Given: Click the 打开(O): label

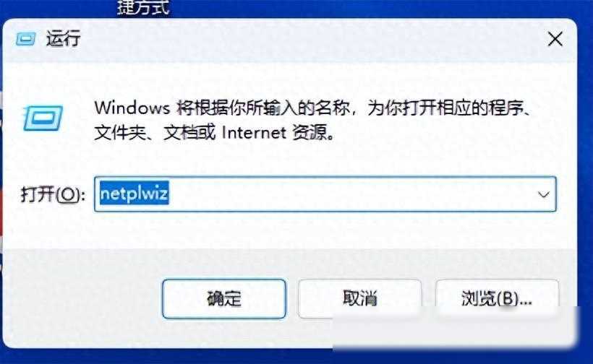Looking at the screenshot, I should [53, 194].
